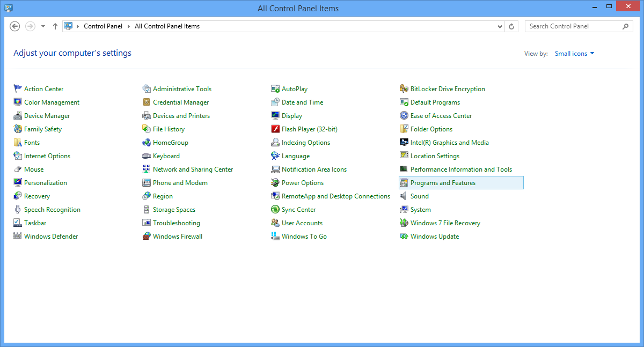This screenshot has height=347, width=644.
Task: Go up one level with Up arrow
Action: click(x=55, y=26)
